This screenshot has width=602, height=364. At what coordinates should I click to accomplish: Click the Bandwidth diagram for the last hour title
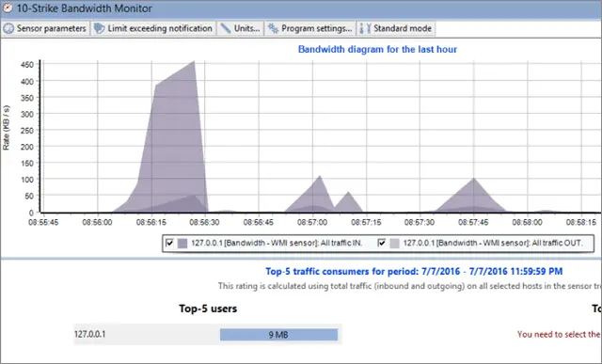point(377,50)
